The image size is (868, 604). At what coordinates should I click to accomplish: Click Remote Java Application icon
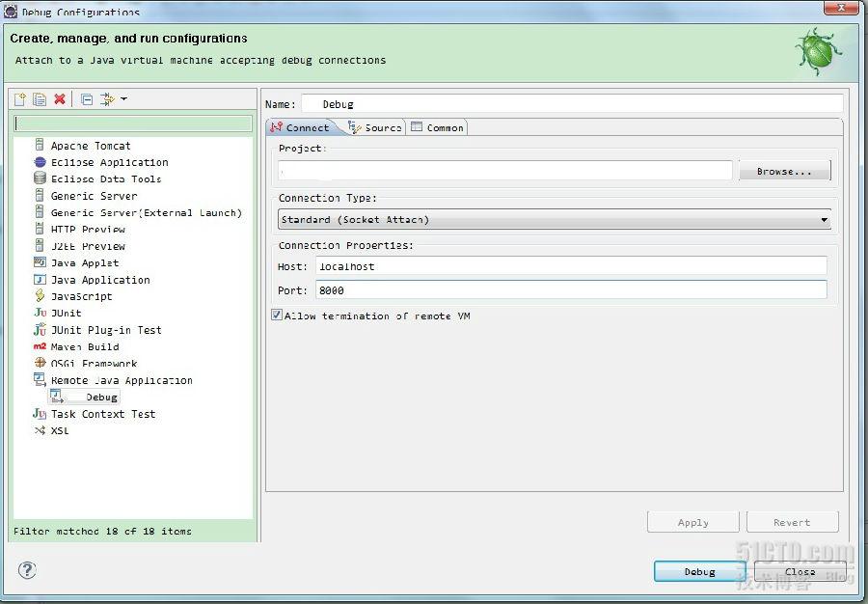point(40,380)
